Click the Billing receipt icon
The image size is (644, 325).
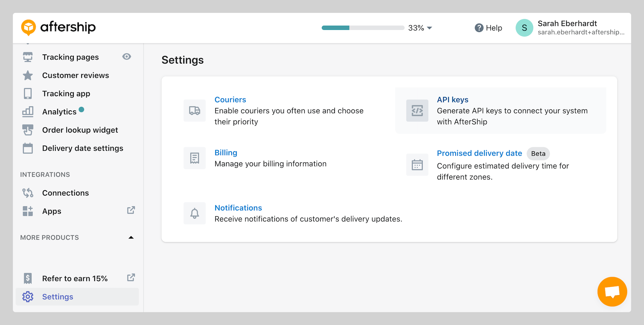[x=194, y=158]
